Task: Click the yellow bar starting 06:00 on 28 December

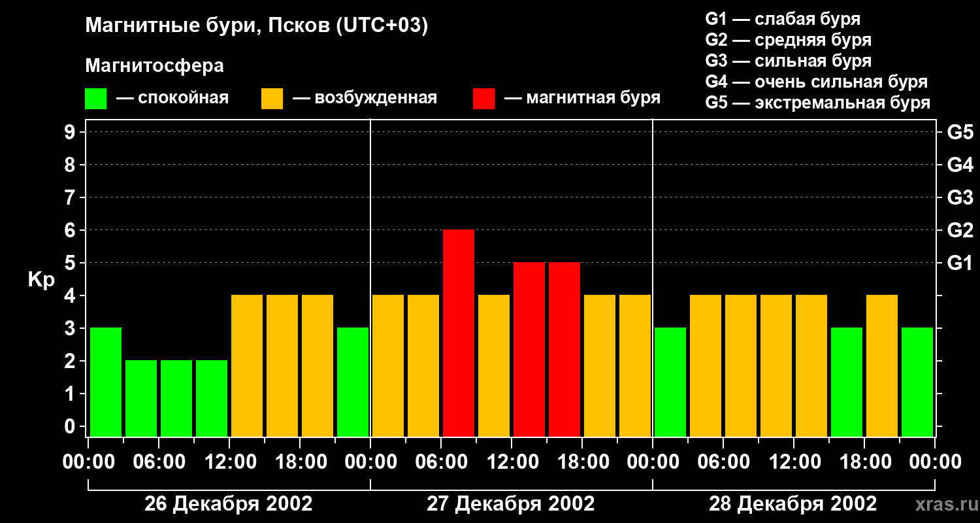Action: [x=741, y=365]
